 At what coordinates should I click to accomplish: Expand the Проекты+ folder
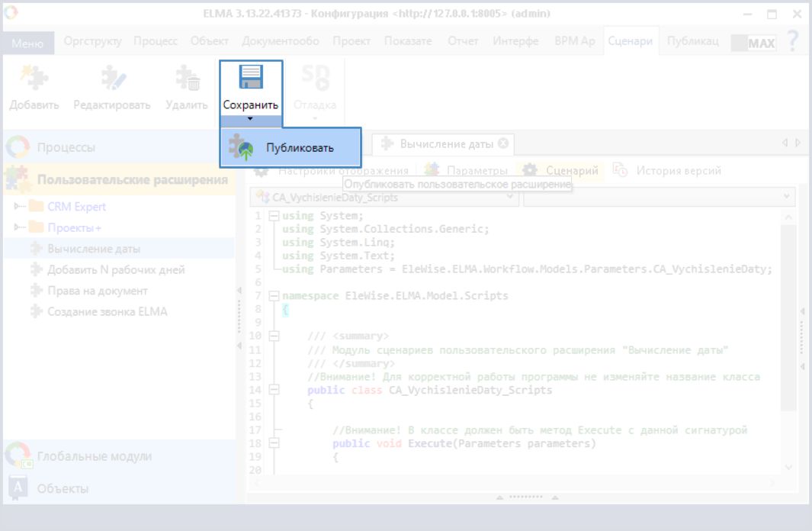pos(18,227)
